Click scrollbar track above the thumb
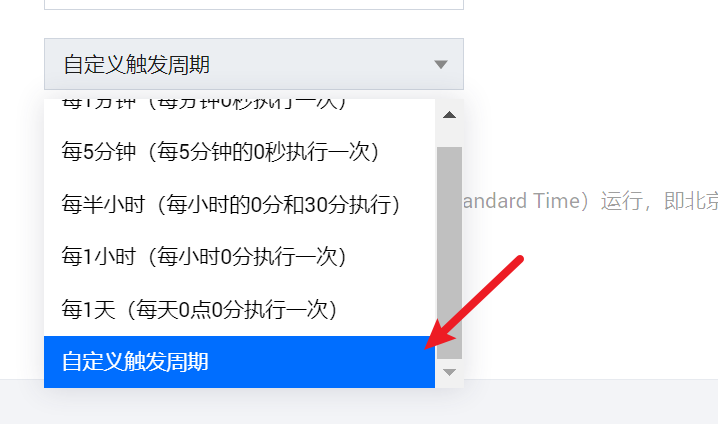This screenshot has width=718, height=424. click(449, 136)
